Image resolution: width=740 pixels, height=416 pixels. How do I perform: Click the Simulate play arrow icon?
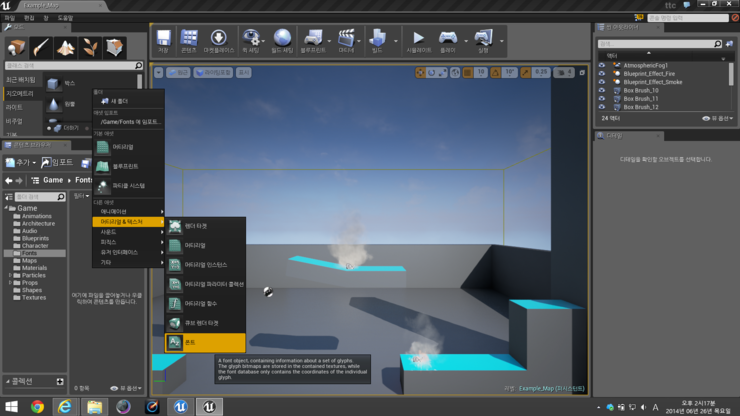click(419, 41)
